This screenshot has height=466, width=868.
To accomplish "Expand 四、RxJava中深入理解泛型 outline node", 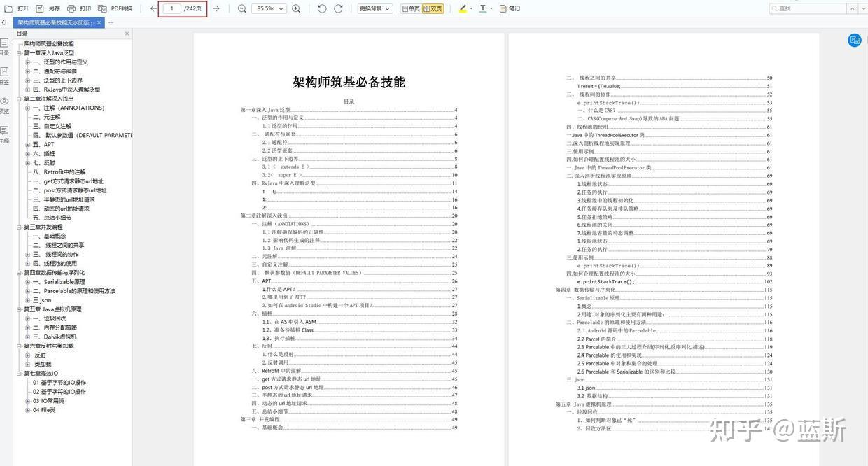I will [x=28, y=90].
